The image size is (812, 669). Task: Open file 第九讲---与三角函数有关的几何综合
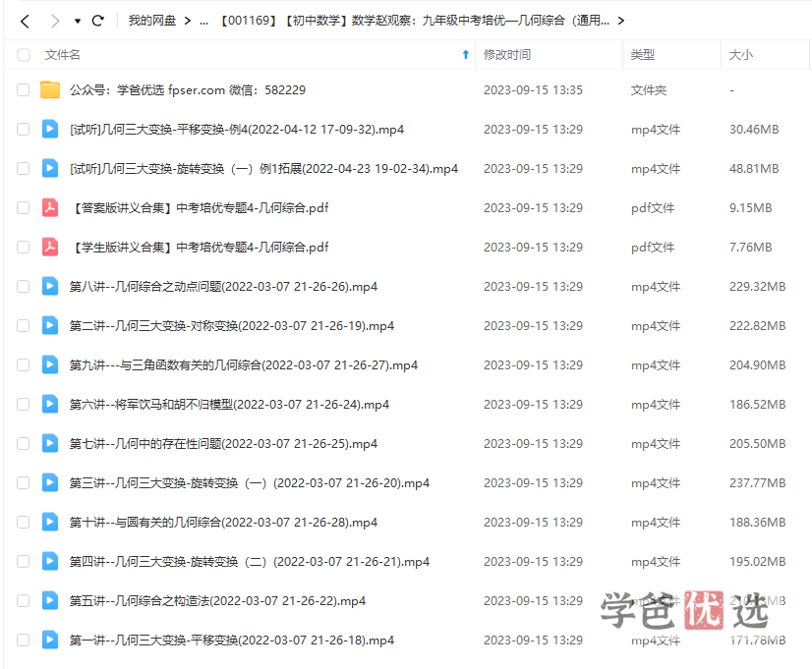(x=244, y=365)
